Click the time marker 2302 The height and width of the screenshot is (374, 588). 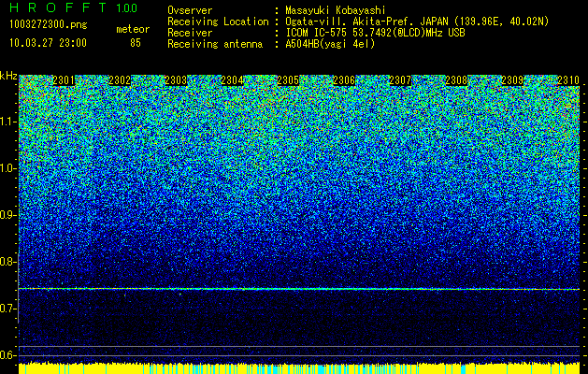[120, 80]
